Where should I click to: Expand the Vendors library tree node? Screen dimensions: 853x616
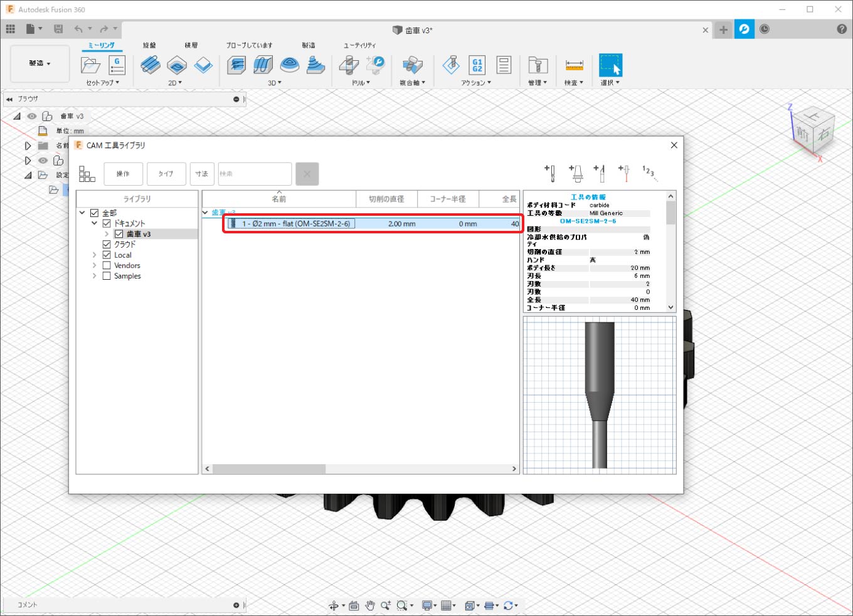click(x=95, y=266)
